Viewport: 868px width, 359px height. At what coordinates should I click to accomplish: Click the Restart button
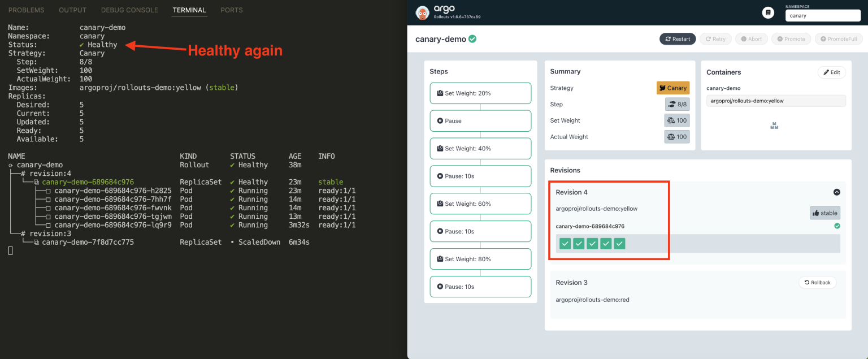pos(677,38)
